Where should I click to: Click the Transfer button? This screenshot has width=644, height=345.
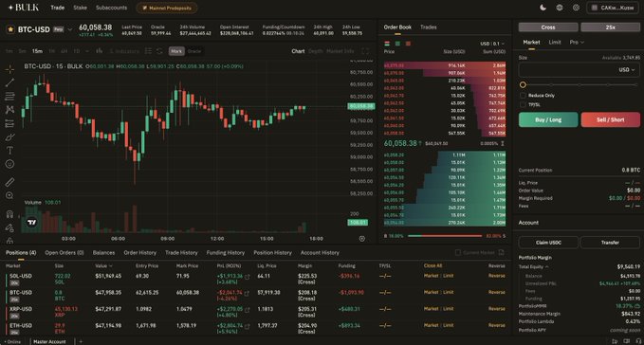[610, 243]
